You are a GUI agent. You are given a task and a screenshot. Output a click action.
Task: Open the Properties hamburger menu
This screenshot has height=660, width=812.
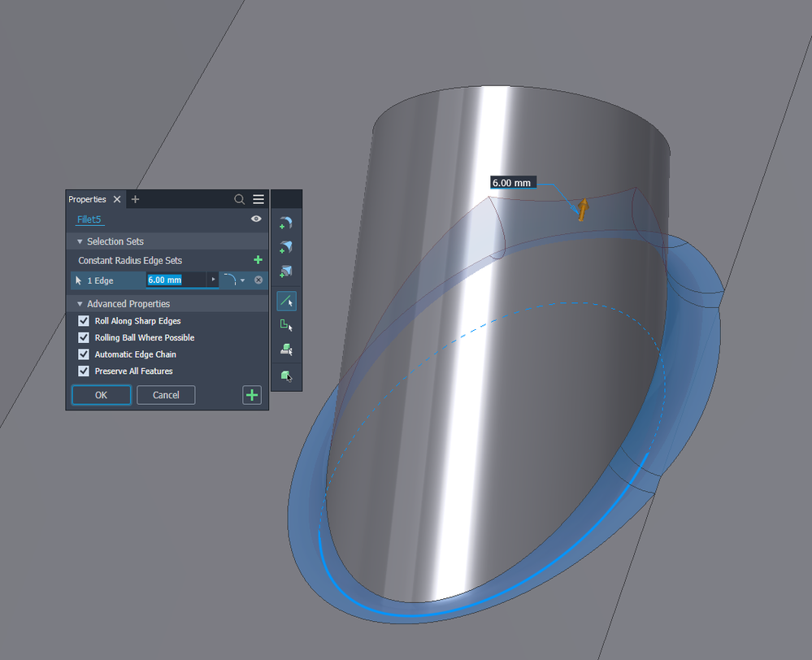pyautogui.click(x=258, y=199)
